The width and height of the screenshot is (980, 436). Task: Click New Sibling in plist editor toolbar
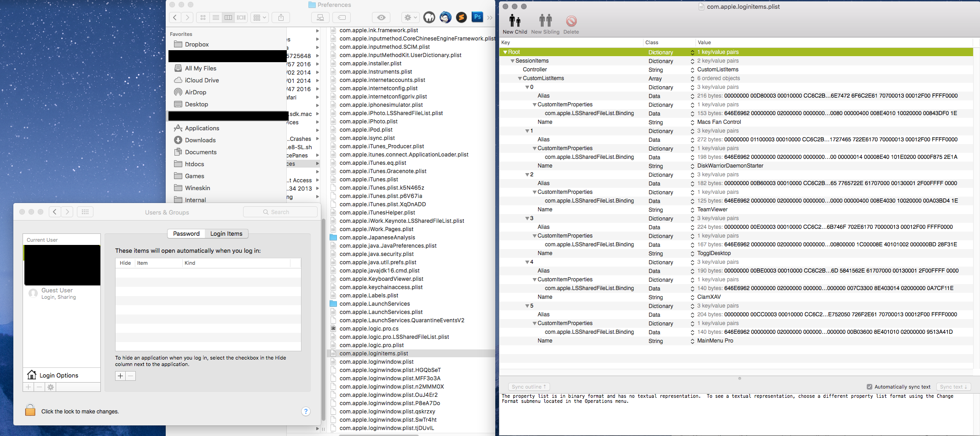click(x=545, y=24)
